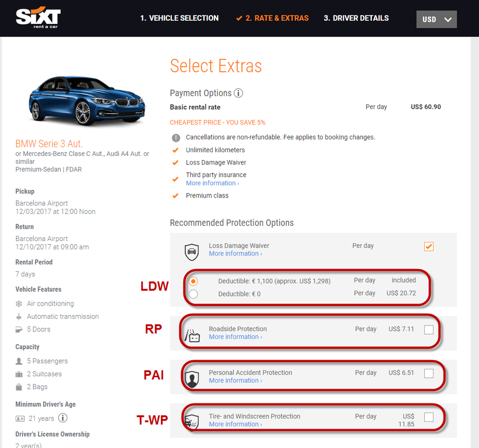
Task: Open the Payment Options info icon
Action: point(238,93)
